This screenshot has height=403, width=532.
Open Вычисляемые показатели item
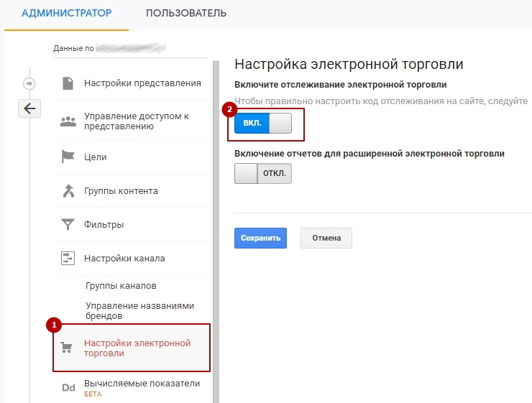pos(142,384)
